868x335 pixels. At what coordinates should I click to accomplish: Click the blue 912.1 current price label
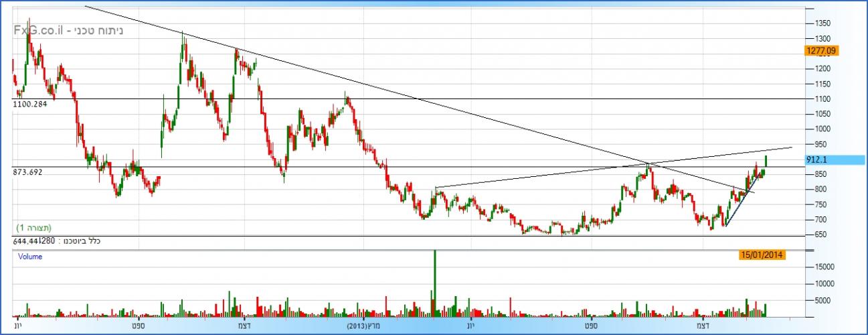pos(822,160)
